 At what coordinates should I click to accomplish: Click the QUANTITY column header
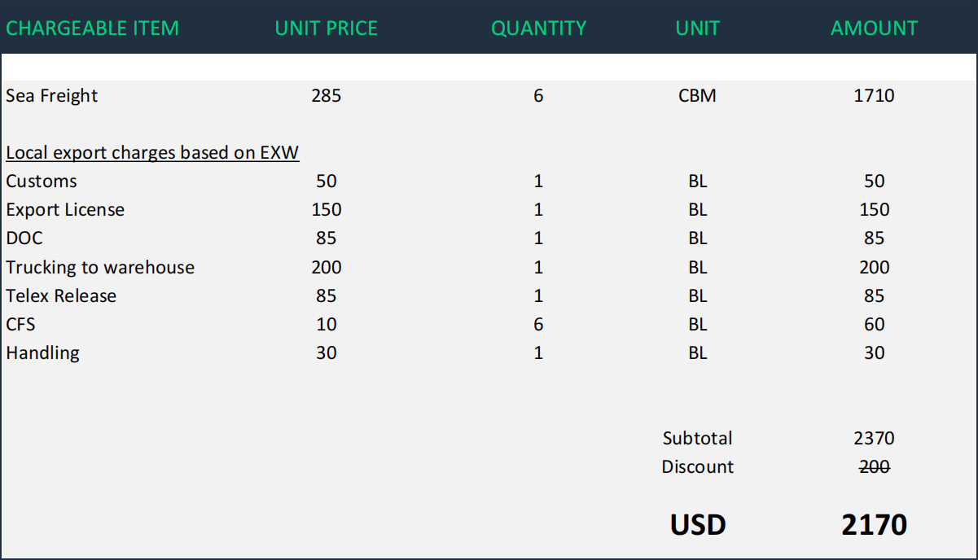pyautogui.click(x=538, y=28)
